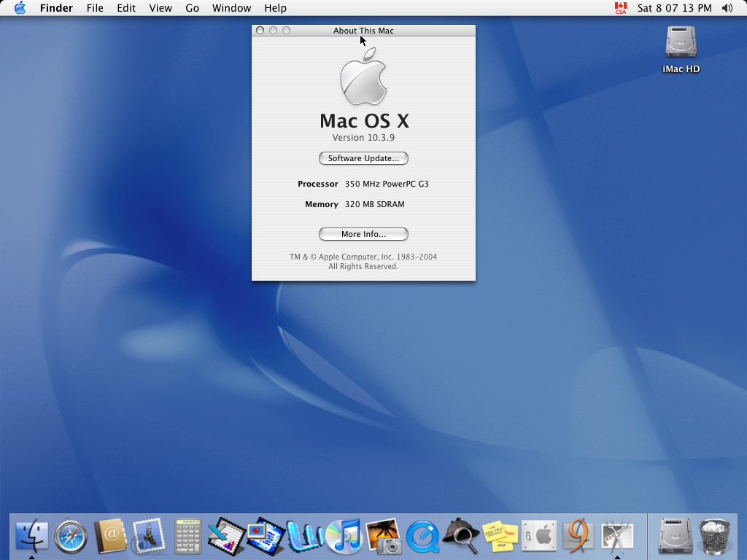Launch Microsoft Word W icon in Dock
The width and height of the screenshot is (747, 560).
[x=305, y=537]
